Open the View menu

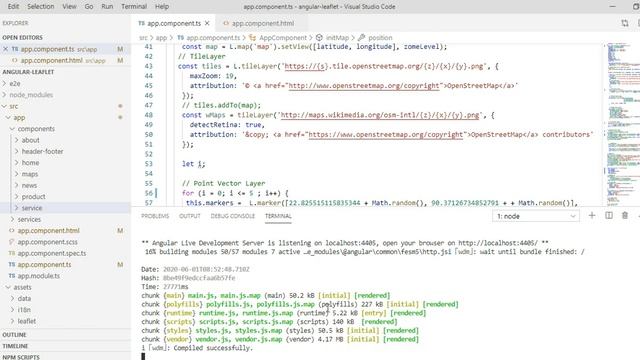pos(69,7)
